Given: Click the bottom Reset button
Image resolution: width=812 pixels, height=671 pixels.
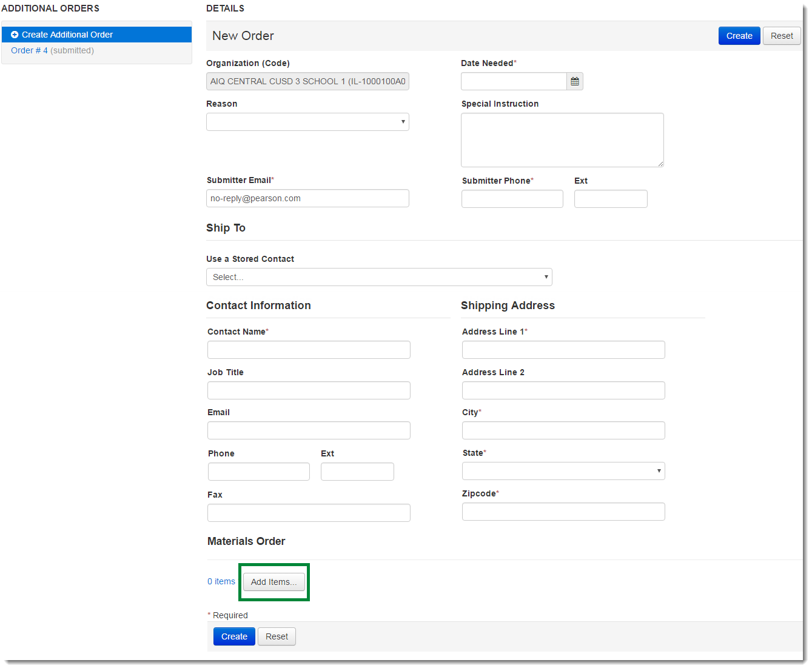Looking at the screenshot, I should pyautogui.click(x=277, y=636).
